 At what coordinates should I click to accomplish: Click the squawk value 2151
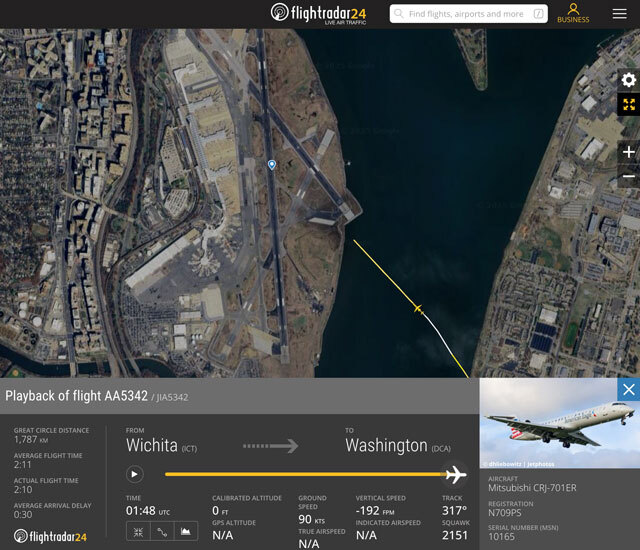(x=455, y=535)
